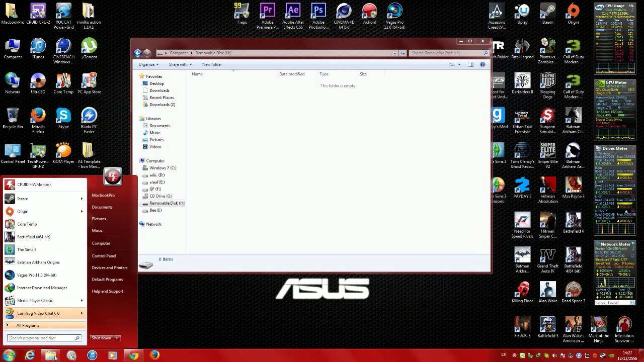Select the Adobe Photoshop desktop icon

(x=318, y=16)
